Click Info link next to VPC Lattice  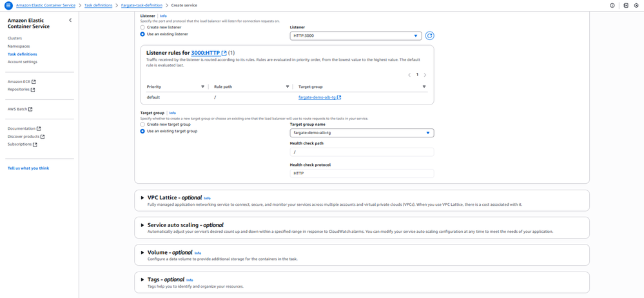click(x=208, y=198)
